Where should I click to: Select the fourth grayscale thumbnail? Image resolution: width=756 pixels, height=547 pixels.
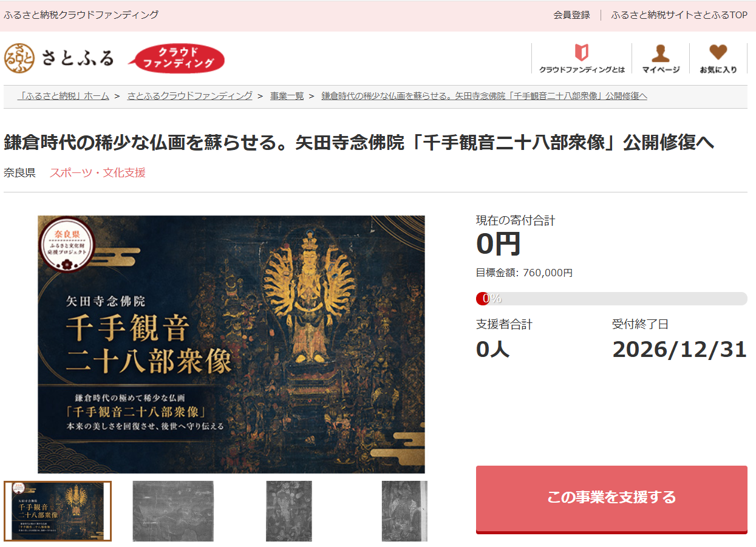point(404,511)
